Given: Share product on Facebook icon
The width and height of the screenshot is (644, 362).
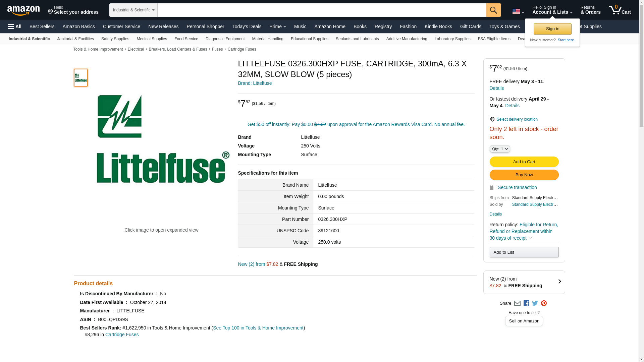Looking at the screenshot, I should coord(526,303).
